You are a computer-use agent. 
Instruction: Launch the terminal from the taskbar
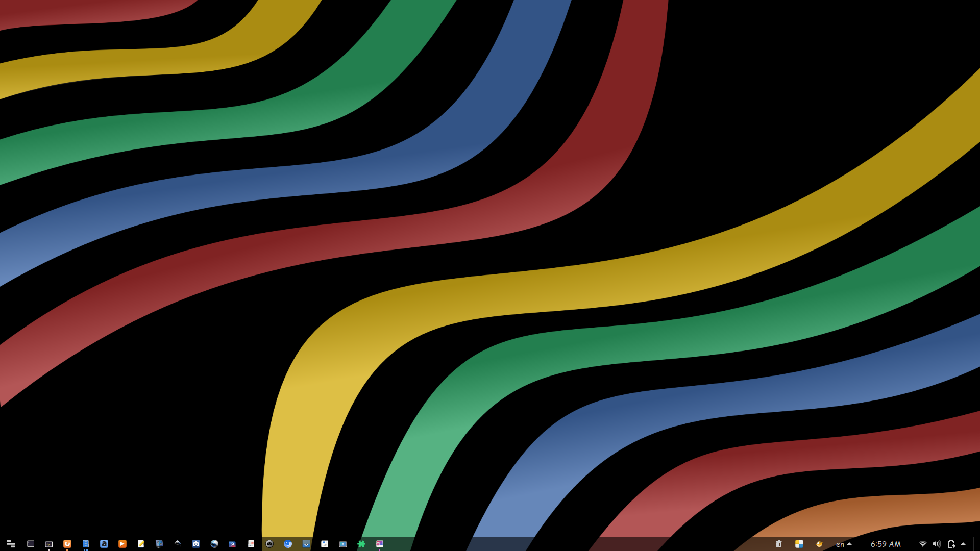point(31,544)
